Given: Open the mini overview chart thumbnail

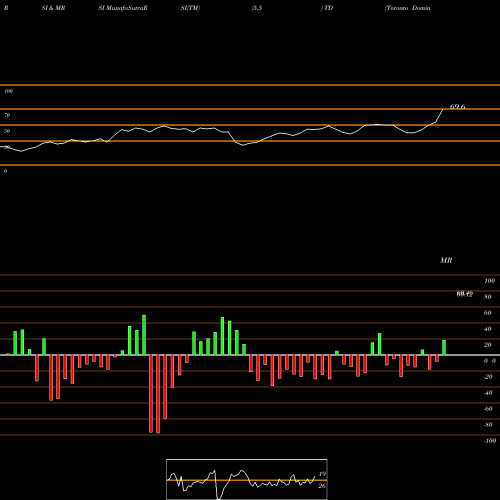Looking at the screenshot, I should tap(247, 479).
